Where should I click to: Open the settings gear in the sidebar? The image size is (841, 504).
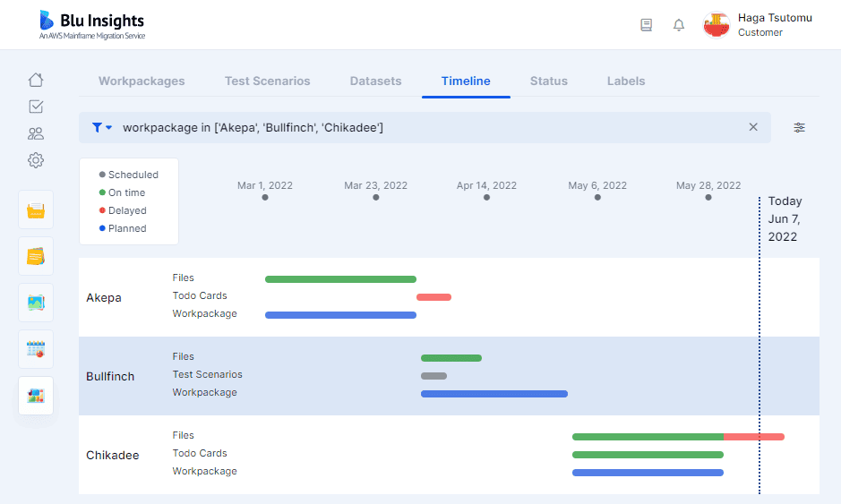[36, 160]
